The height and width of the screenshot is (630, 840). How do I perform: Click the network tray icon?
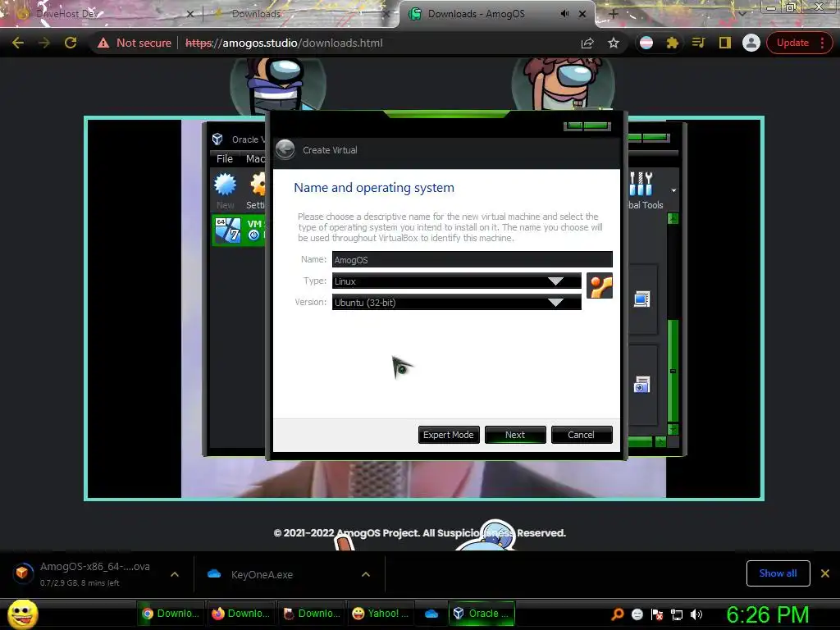coord(677,614)
